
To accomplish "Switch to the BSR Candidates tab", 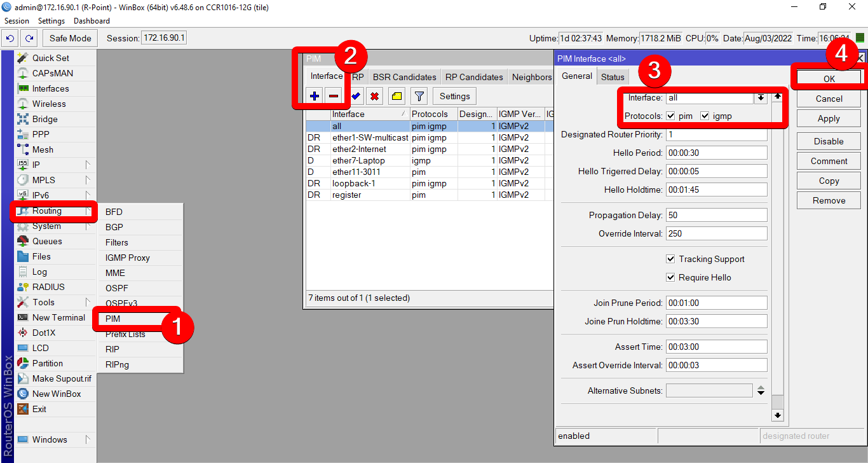I will tap(404, 77).
